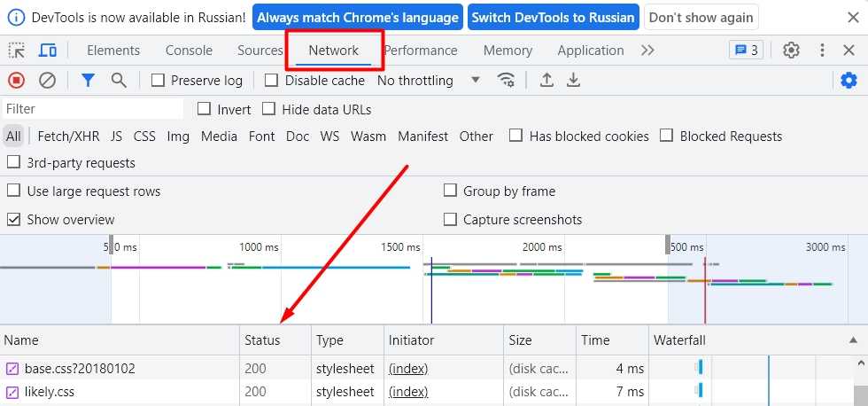The image size is (868, 406).
Task: Filter requests by JS
Action: 116,137
